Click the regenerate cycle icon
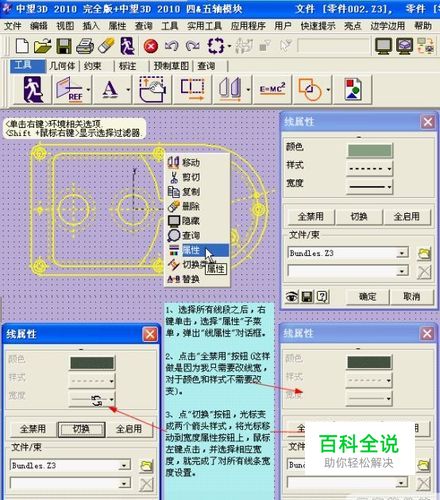Screen dimensions: 440x500 (x=216, y=46)
